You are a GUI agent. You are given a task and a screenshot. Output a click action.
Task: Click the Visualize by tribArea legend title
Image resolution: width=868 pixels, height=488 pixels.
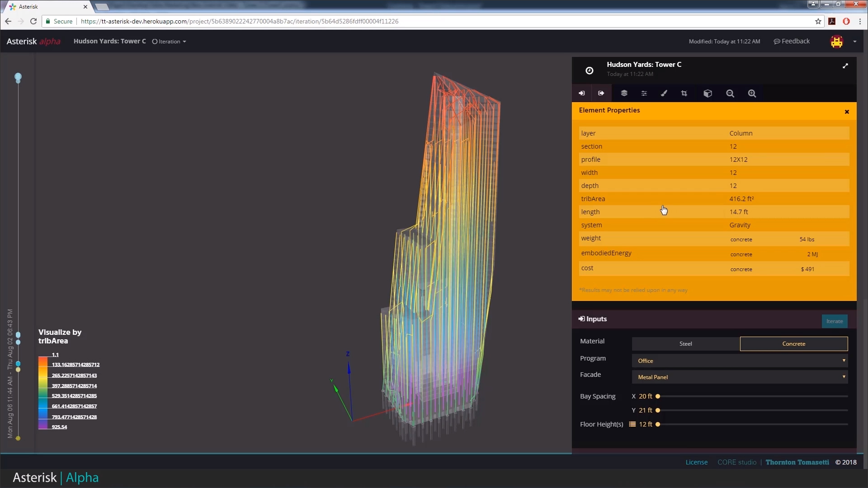tap(60, 337)
